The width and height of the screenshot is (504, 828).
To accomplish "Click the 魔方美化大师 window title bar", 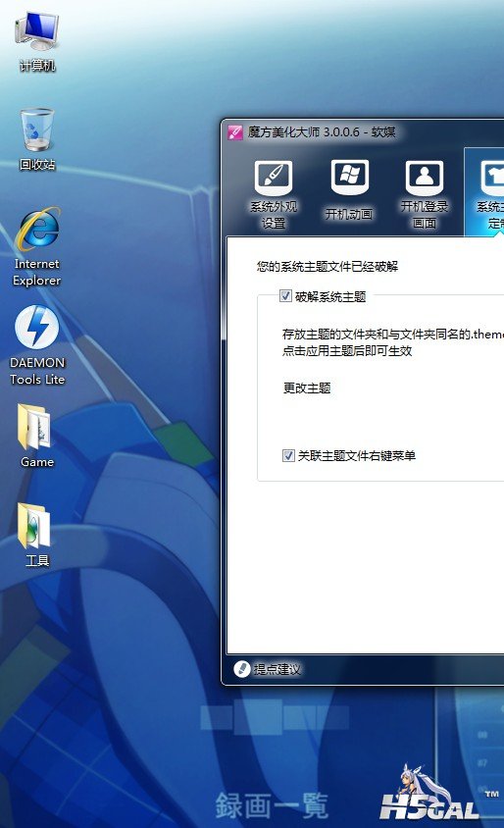I will tap(364, 132).
